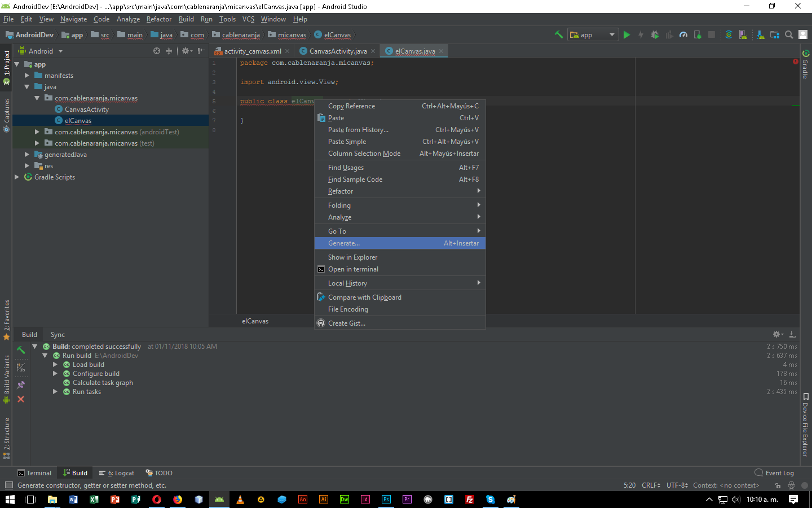The width and height of the screenshot is (812, 508).
Task: Open the Refactor submenu in context menu
Action: (x=400, y=191)
